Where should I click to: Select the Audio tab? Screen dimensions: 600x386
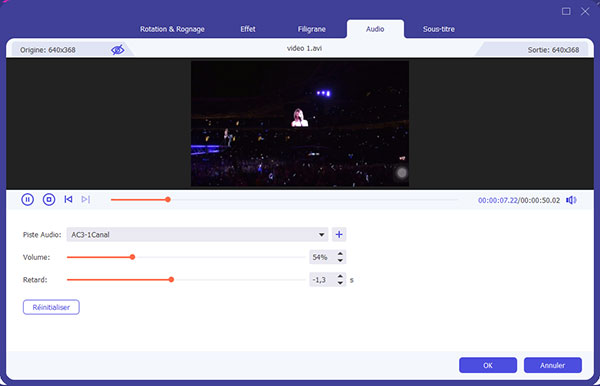375,29
